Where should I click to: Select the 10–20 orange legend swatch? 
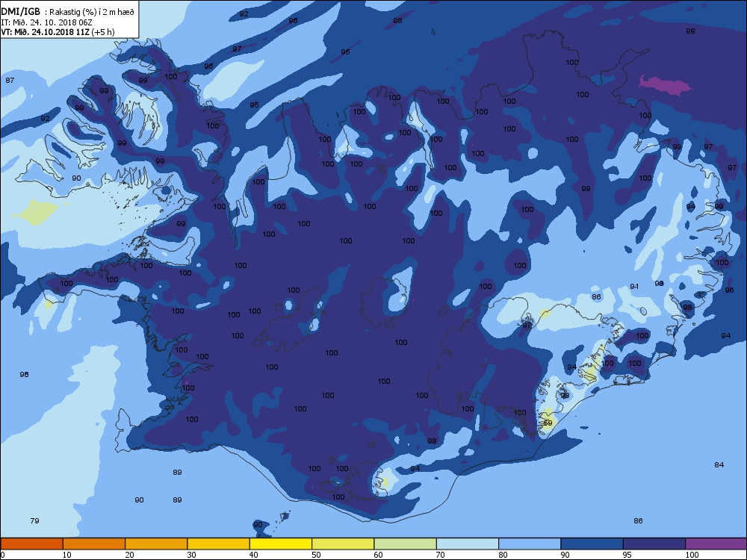pos(94,544)
